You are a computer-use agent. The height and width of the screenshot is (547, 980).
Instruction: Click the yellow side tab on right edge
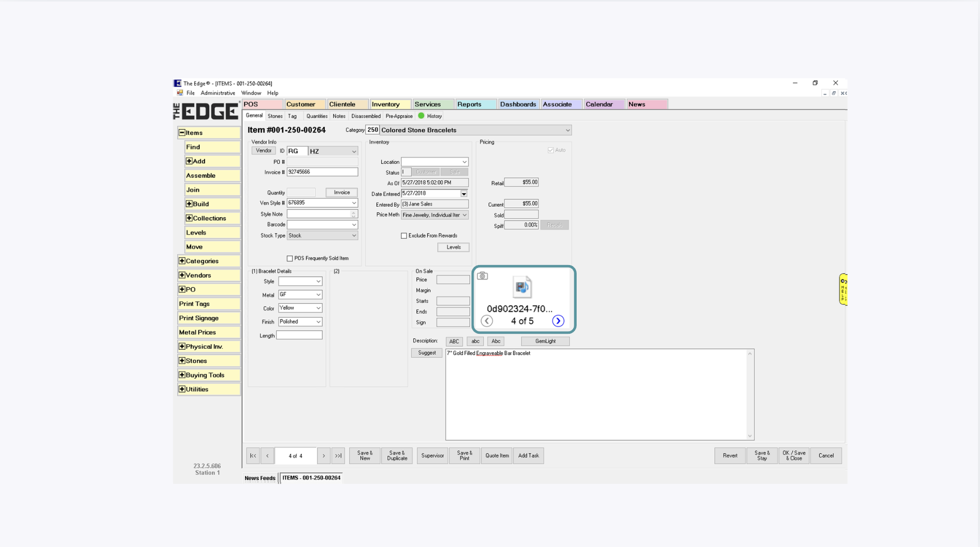click(843, 289)
